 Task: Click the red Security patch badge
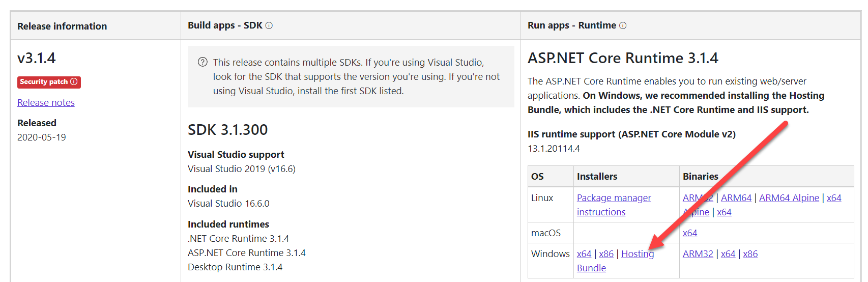click(x=43, y=82)
